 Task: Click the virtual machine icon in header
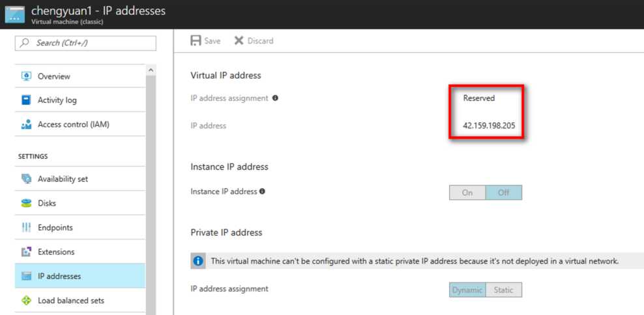[x=14, y=14]
